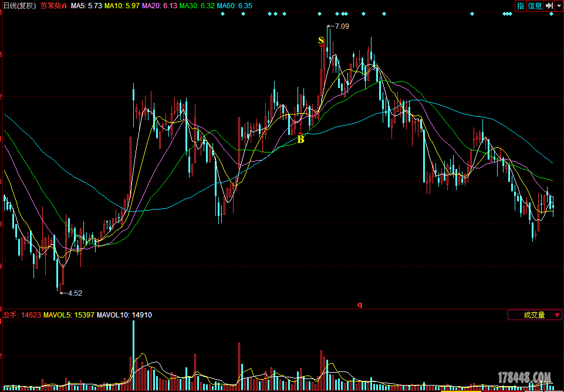Open the 成交量 indicator dropdown

pos(535,315)
